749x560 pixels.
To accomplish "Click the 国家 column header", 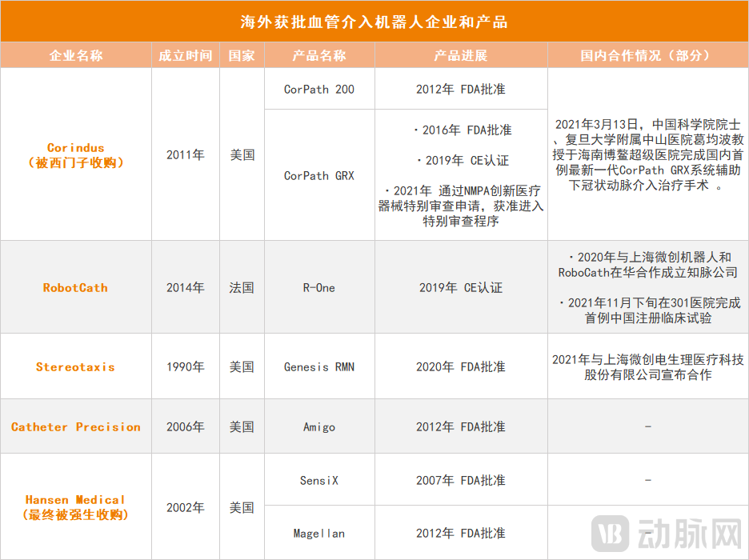I will [242, 55].
